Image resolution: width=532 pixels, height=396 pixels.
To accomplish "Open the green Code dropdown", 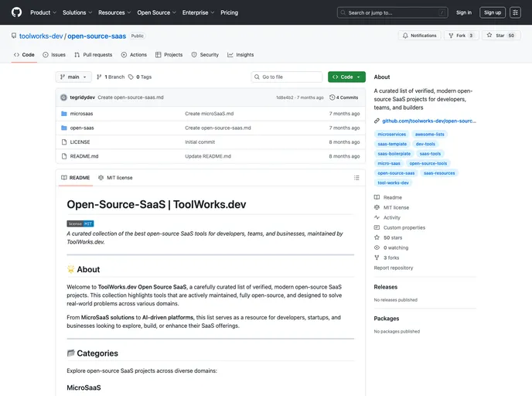I will point(346,77).
